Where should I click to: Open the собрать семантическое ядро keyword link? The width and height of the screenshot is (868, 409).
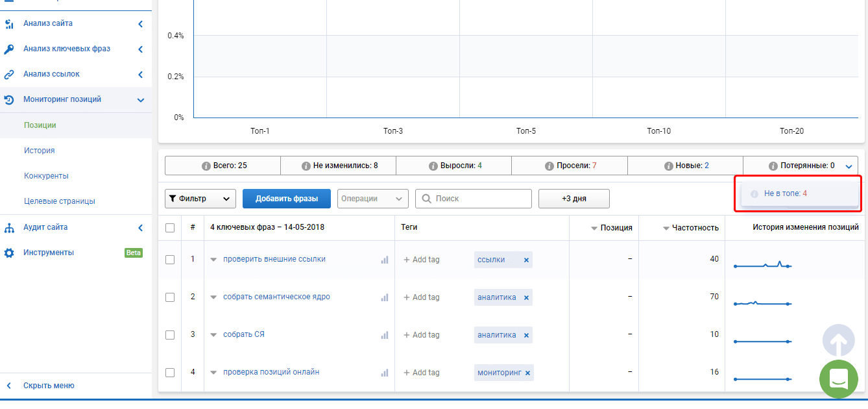(277, 297)
